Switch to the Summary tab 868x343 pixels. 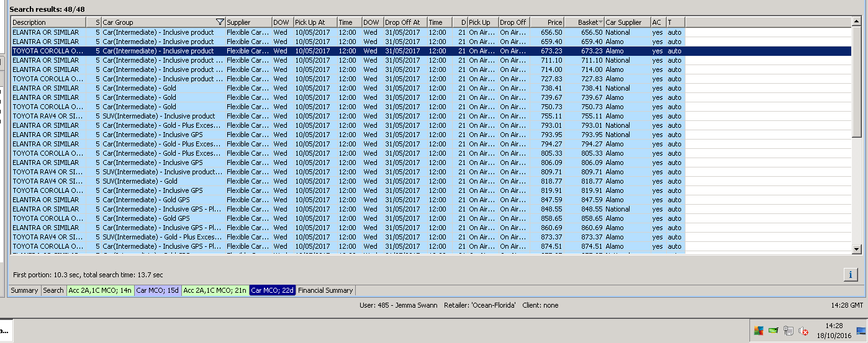[x=24, y=290]
